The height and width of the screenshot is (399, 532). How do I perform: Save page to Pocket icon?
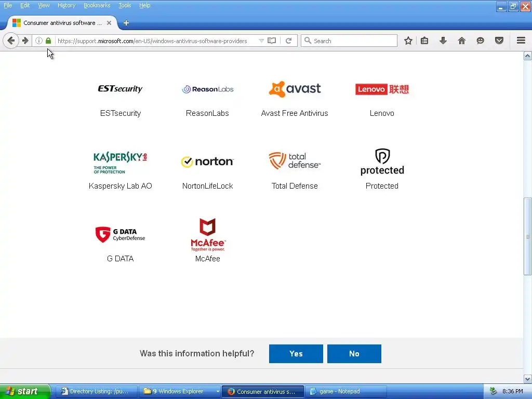tap(499, 41)
